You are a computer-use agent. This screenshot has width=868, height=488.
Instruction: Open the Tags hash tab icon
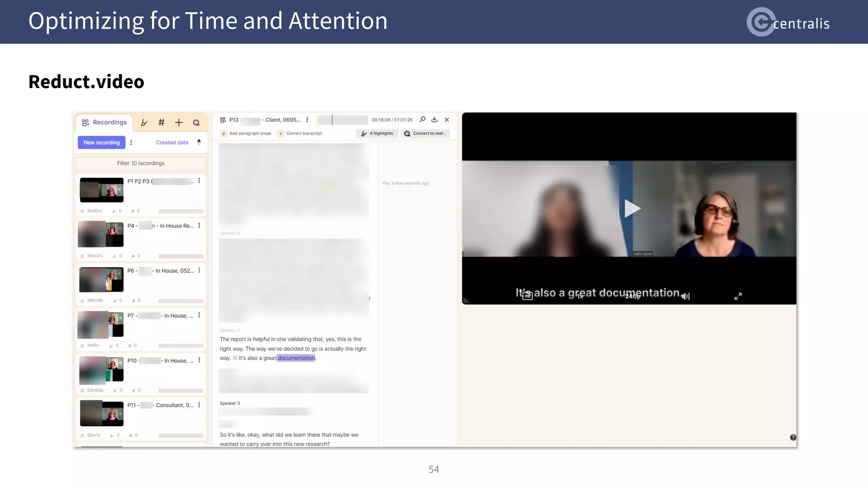(161, 122)
